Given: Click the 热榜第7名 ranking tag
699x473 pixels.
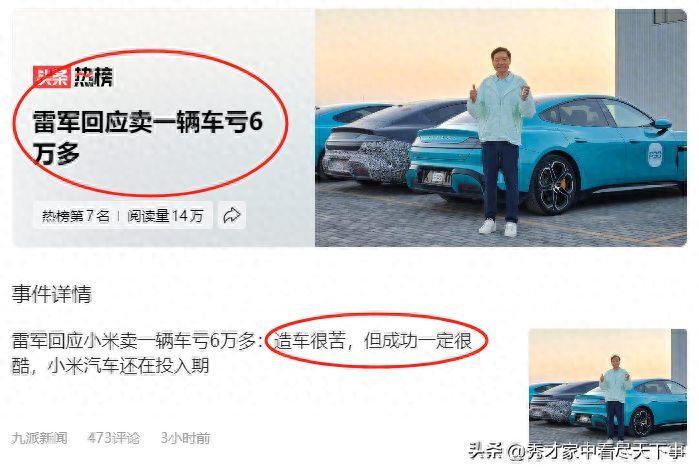Looking at the screenshot, I should coord(76,216).
